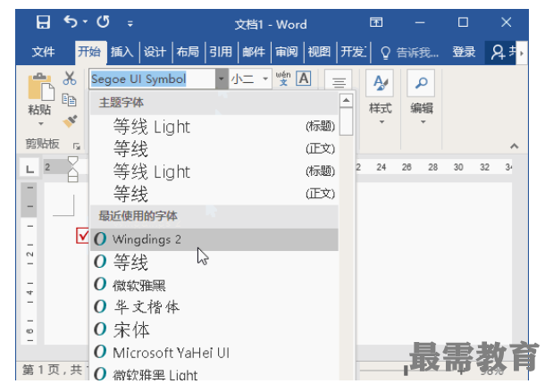Undo the last action
545x392 pixels.
pyautogui.click(x=71, y=22)
